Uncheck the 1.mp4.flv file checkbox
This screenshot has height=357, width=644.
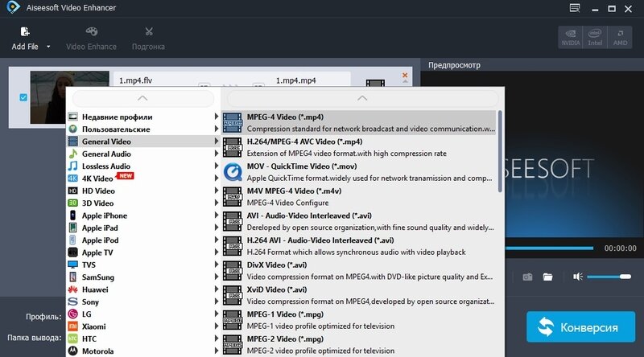pos(23,97)
